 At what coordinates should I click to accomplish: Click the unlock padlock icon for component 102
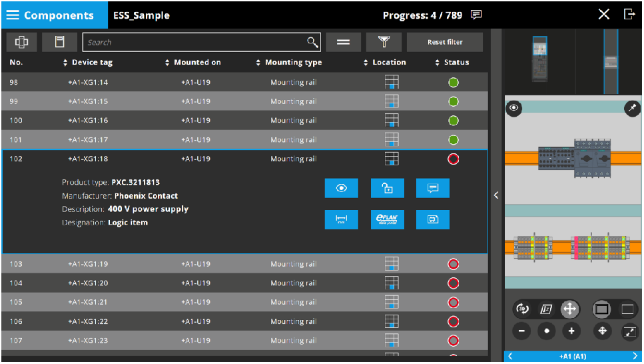[x=387, y=189]
